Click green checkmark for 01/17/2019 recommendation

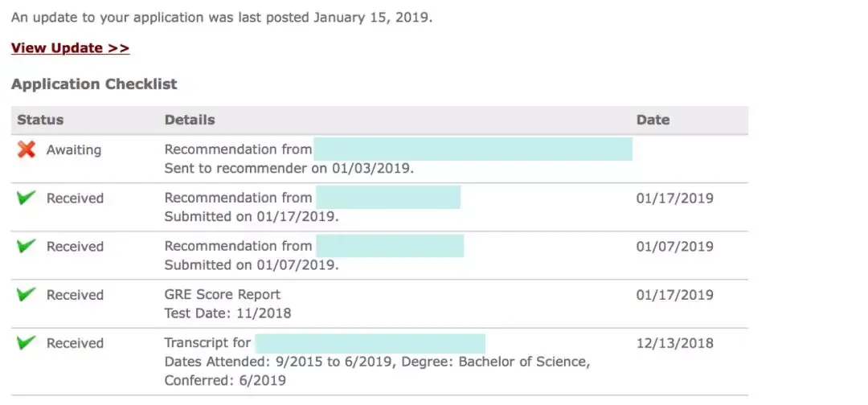[27, 198]
